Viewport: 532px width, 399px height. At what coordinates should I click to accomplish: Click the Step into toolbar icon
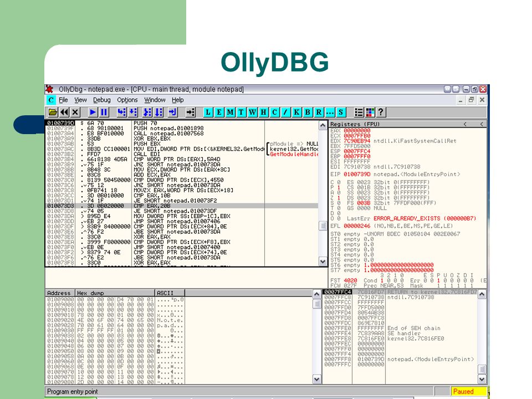(x=121, y=112)
